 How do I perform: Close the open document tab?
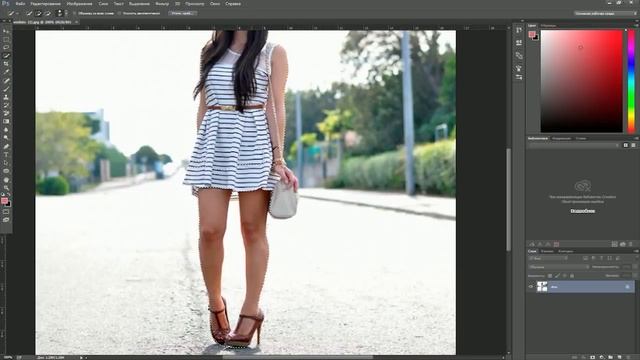(76, 22)
